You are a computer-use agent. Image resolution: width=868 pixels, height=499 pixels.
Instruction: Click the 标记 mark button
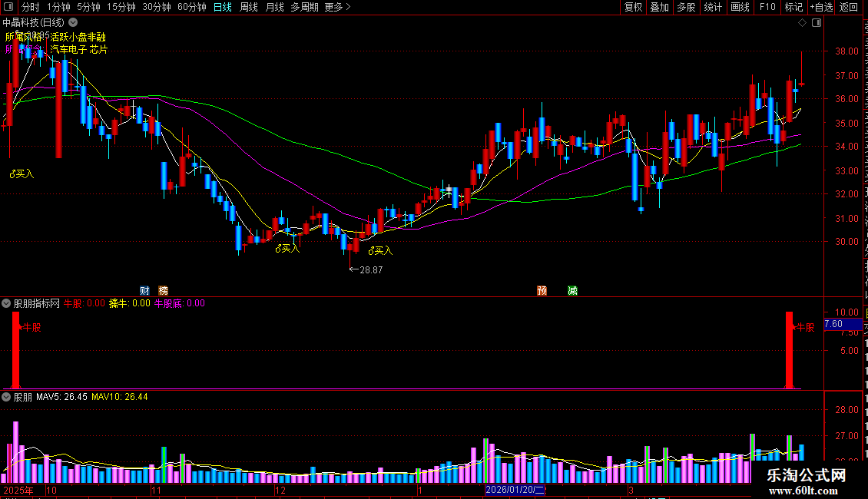[793, 7]
